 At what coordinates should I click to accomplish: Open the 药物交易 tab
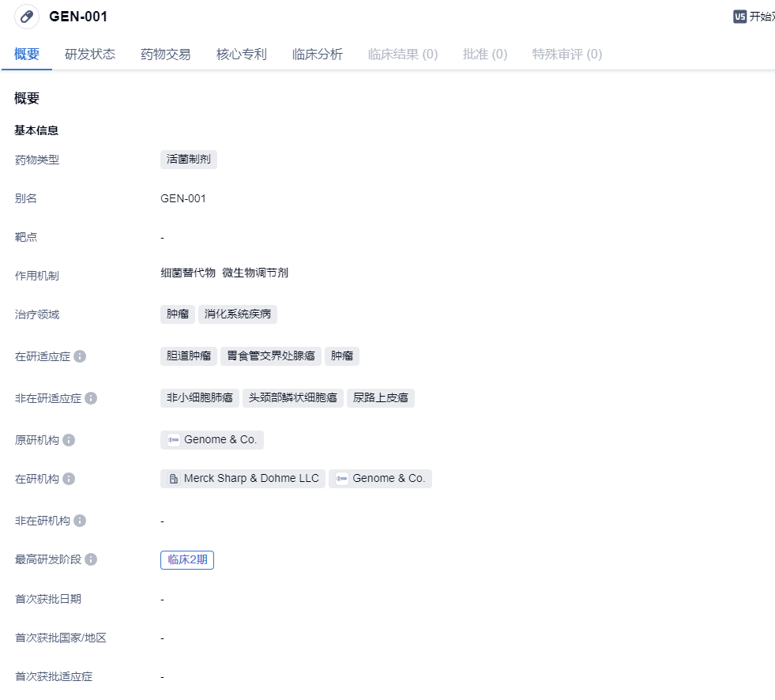[x=166, y=55]
